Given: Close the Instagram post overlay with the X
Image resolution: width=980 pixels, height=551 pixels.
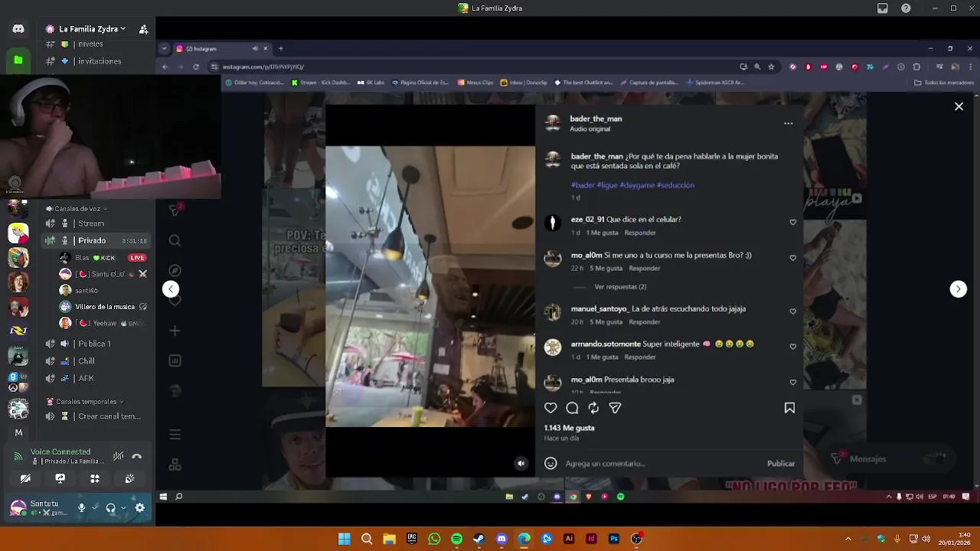Looking at the screenshot, I should (959, 106).
